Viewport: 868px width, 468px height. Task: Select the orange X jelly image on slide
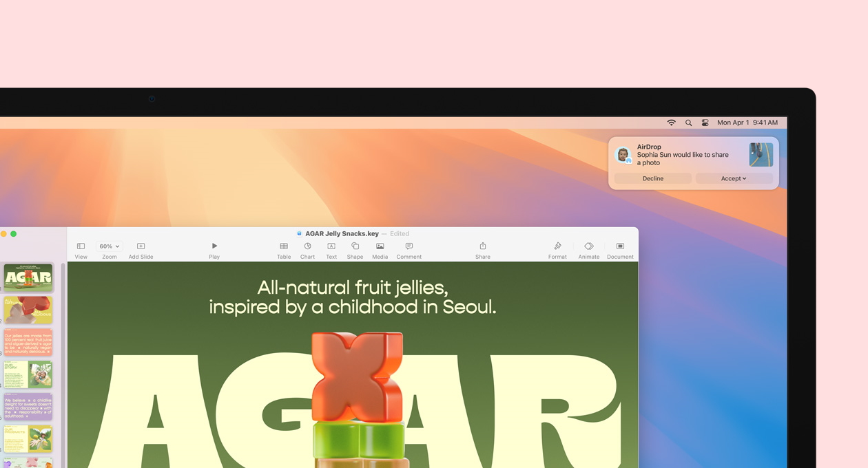coord(357,377)
